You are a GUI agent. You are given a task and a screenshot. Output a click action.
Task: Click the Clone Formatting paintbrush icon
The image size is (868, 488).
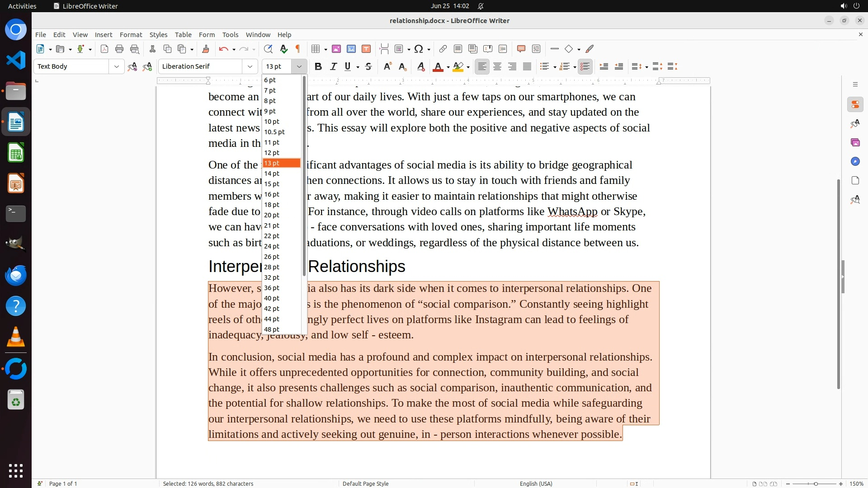click(x=205, y=49)
